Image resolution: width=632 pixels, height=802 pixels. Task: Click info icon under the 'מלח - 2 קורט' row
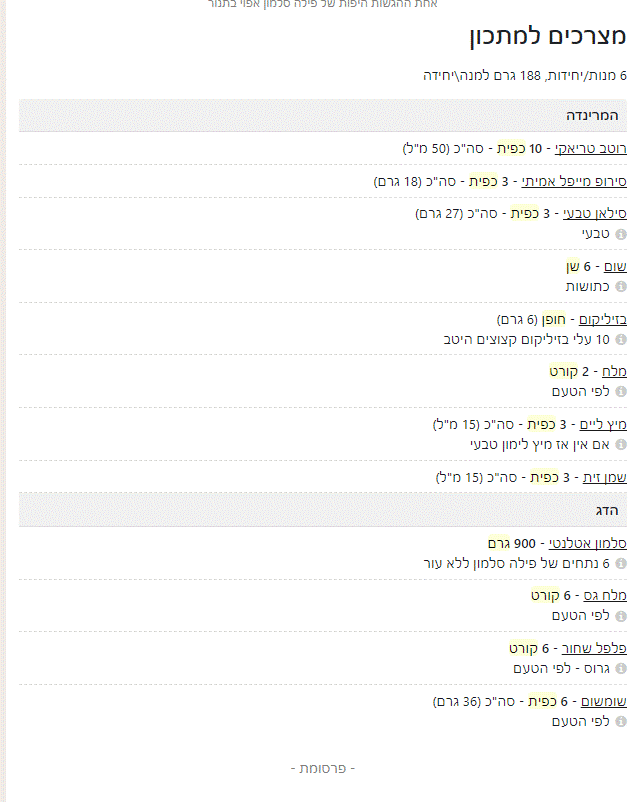[x=621, y=391]
